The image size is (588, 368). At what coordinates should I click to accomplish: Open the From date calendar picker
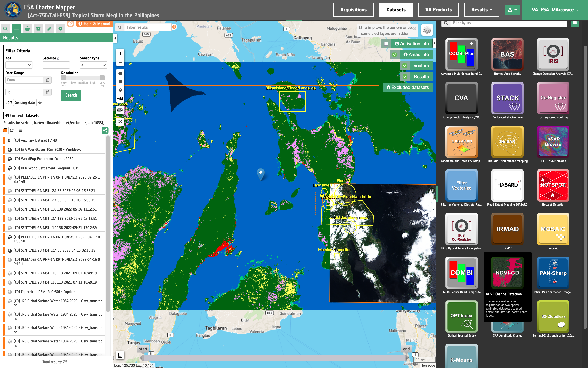click(x=47, y=80)
